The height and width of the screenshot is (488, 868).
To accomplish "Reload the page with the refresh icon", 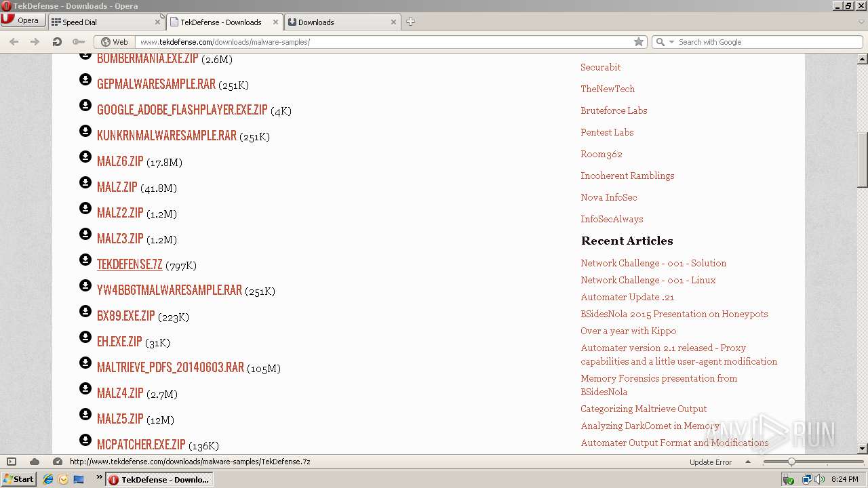I will [x=57, y=41].
